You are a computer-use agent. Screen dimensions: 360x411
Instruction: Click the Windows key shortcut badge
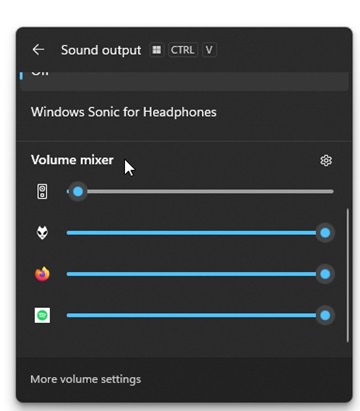coord(156,50)
